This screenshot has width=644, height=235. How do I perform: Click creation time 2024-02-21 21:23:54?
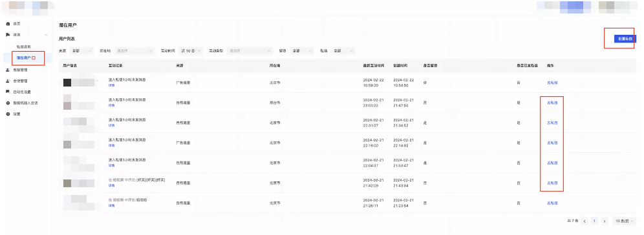tap(400, 203)
